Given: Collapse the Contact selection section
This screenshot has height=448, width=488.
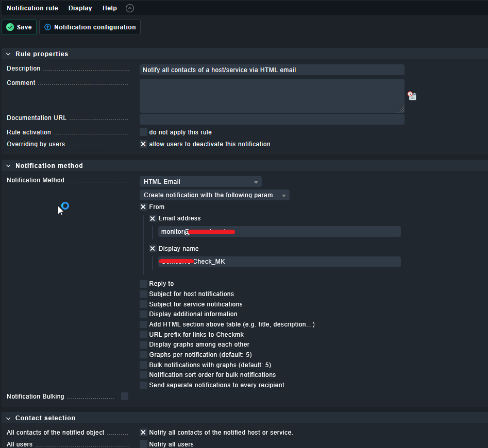Looking at the screenshot, I should click(8, 418).
